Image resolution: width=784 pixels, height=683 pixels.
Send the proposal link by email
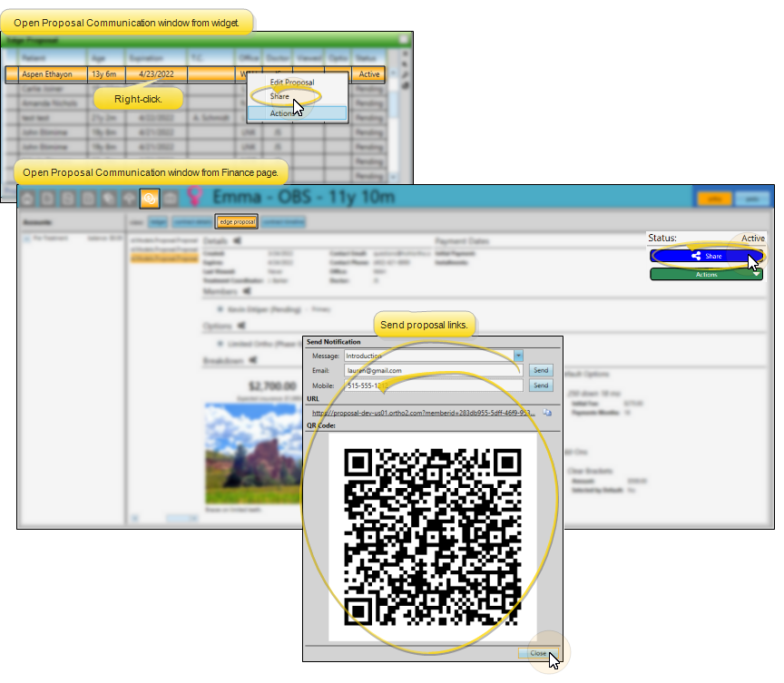point(541,371)
